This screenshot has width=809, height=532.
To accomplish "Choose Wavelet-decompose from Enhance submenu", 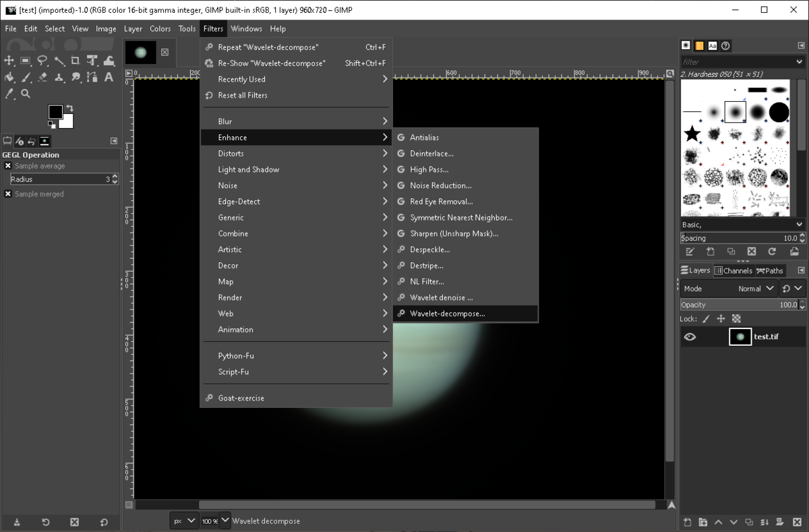I will point(465,314).
